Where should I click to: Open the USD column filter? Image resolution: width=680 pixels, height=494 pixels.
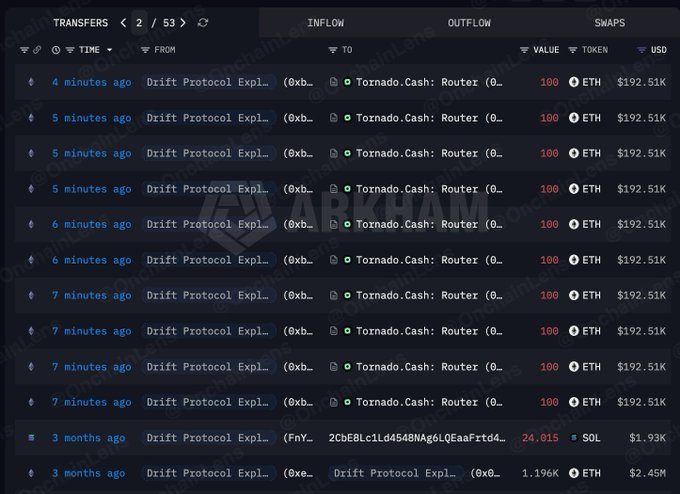point(641,50)
